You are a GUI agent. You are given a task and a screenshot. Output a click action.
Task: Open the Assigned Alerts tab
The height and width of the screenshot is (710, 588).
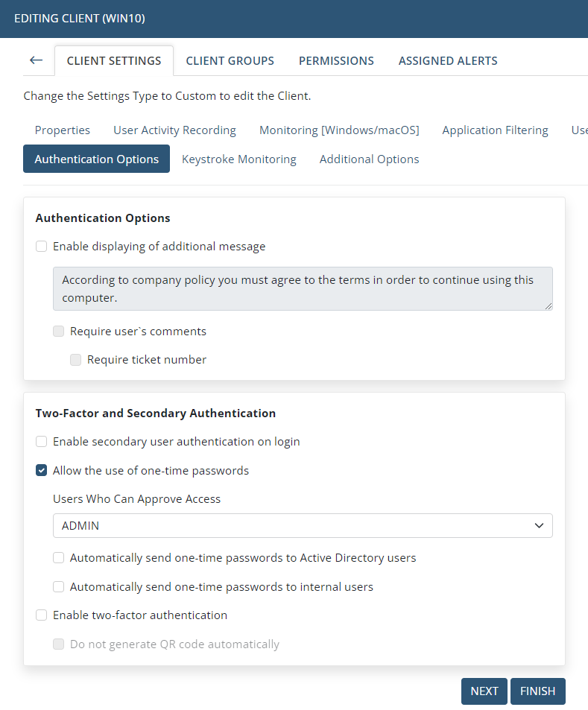tap(448, 61)
